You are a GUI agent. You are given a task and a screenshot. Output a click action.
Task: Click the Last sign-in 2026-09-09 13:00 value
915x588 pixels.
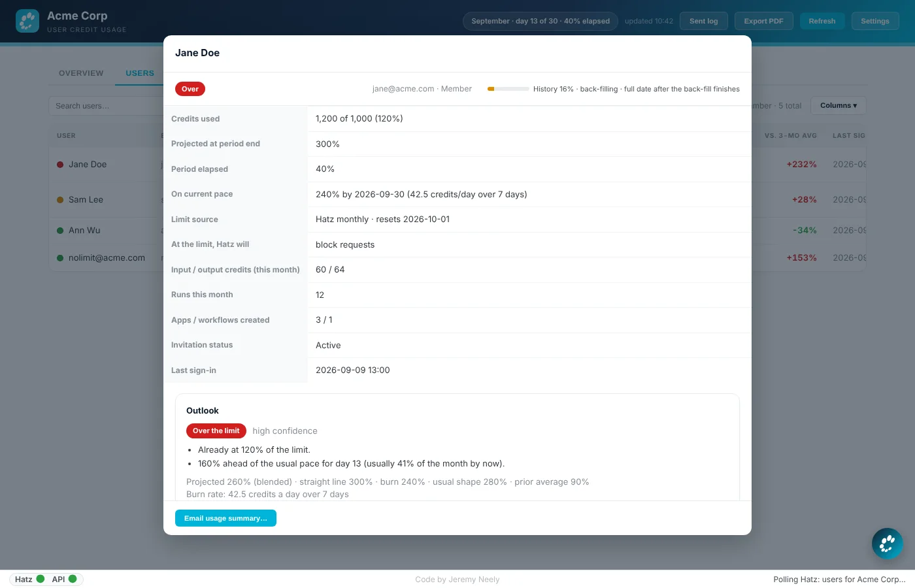[x=353, y=370]
